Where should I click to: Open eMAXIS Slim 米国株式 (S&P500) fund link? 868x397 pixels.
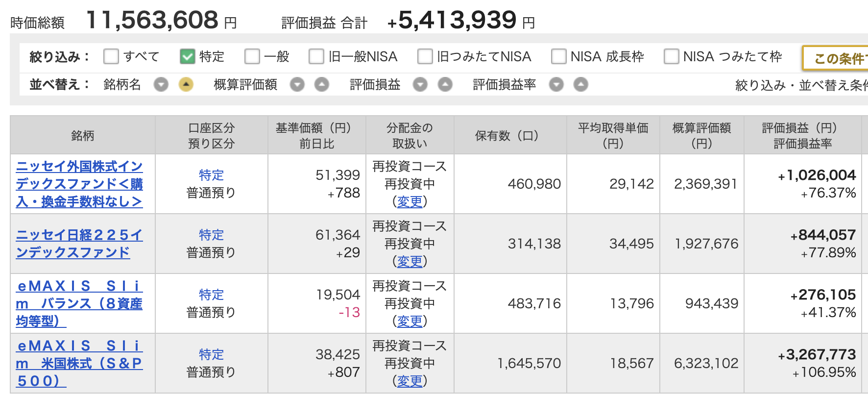[x=79, y=363]
